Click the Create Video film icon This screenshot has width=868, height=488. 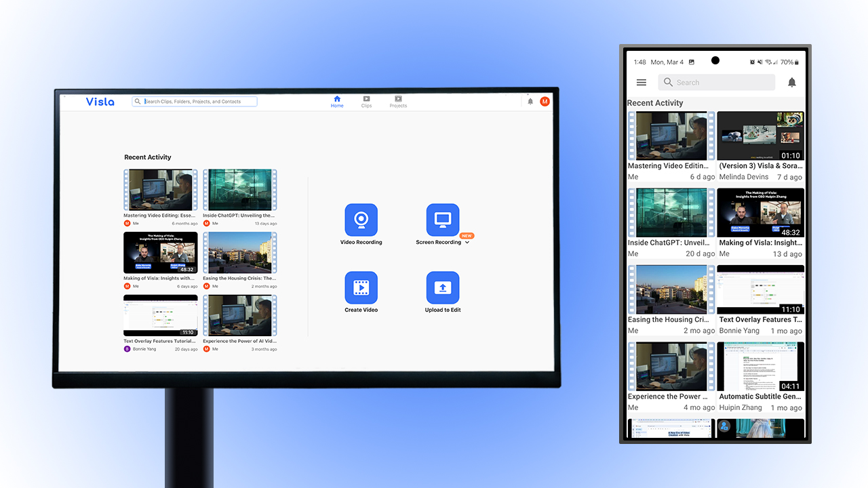361,288
